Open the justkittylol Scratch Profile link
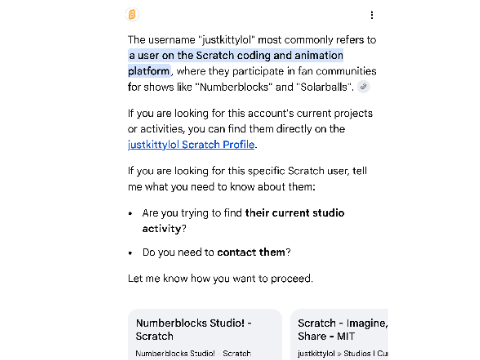The image size is (480, 360). [191, 144]
